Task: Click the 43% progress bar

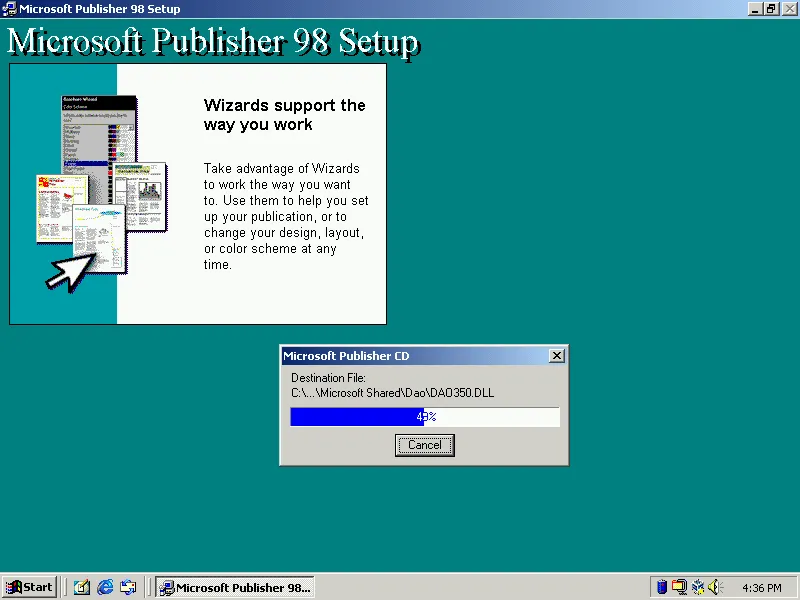Action: tap(424, 416)
